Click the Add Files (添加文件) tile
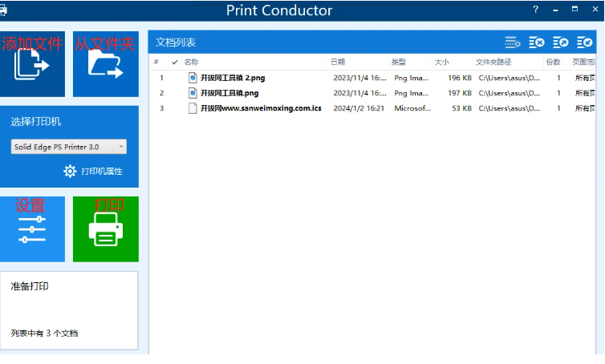Viewport: 605px width, 364px height. click(32, 64)
